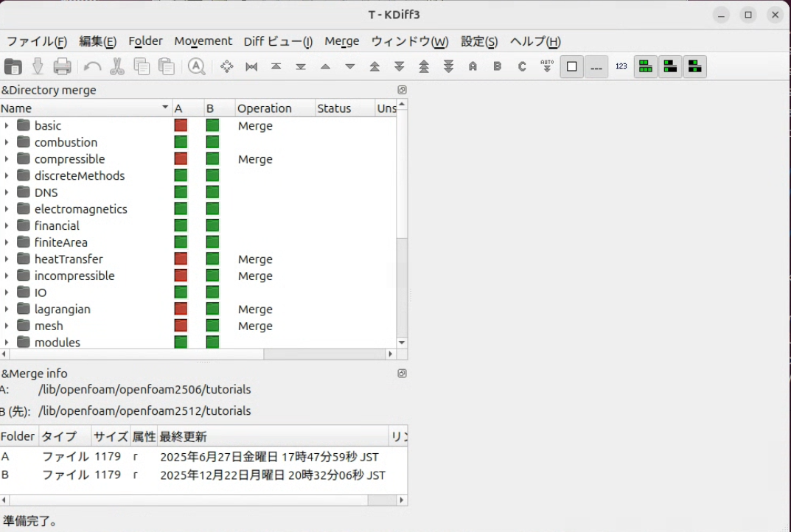Toggle the AUTO advance toolbar button
This screenshot has width=791, height=532.
pyautogui.click(x=546, y=66)
